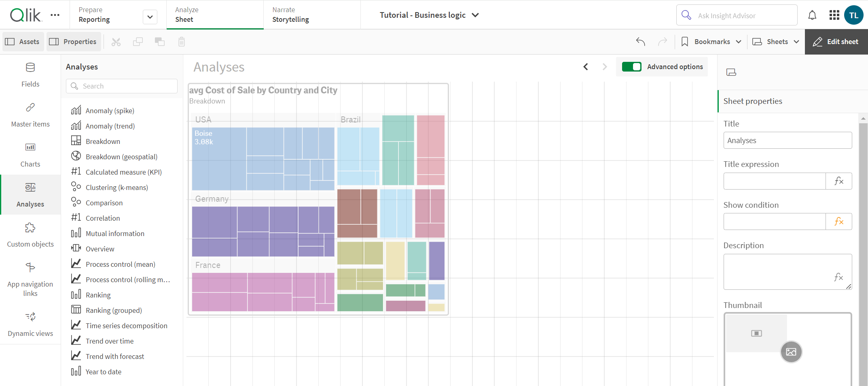Select the Comparison analysis
Screen dimensions: 868x386
pyautogui.click(x=121, y=202)
